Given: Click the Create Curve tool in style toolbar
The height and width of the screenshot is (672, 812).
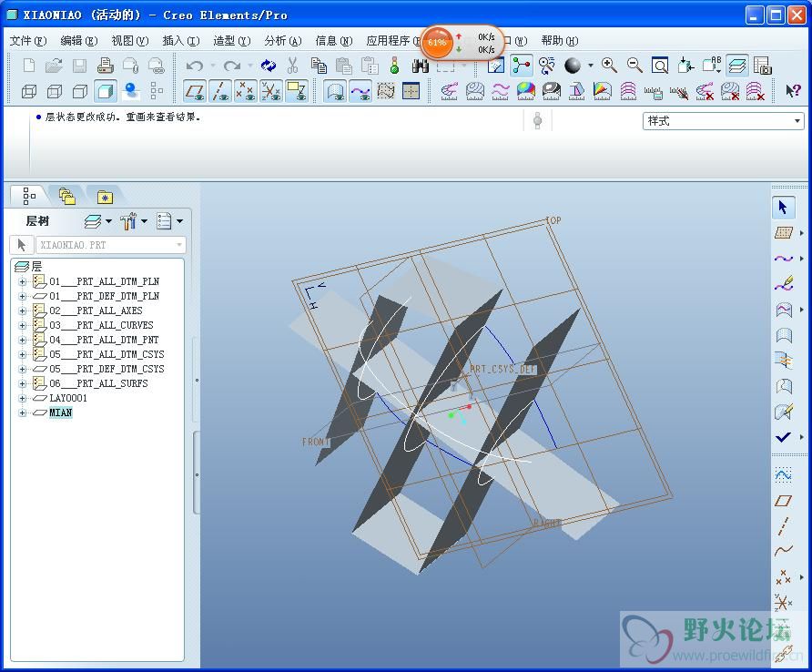Looking at the screenshot, I should click(784, 258).
